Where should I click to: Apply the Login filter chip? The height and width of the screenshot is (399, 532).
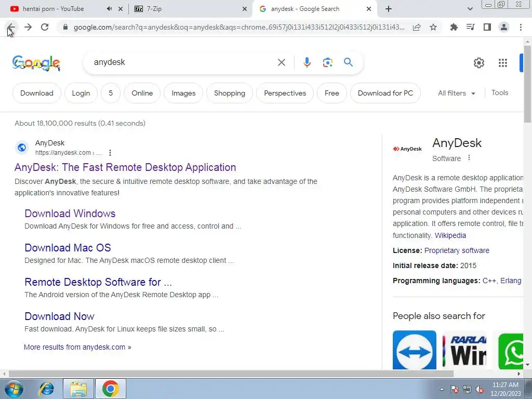[x=81, y=93]
